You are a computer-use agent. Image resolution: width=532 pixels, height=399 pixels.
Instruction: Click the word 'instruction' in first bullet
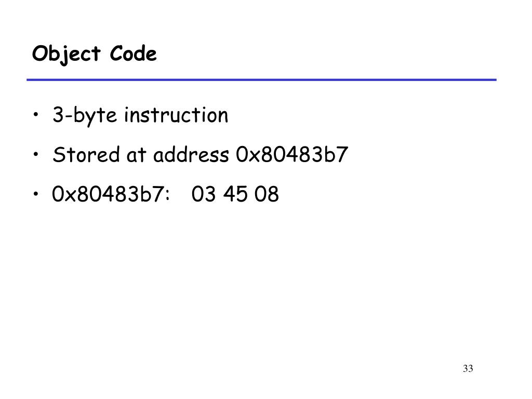(x=176, y=115)
